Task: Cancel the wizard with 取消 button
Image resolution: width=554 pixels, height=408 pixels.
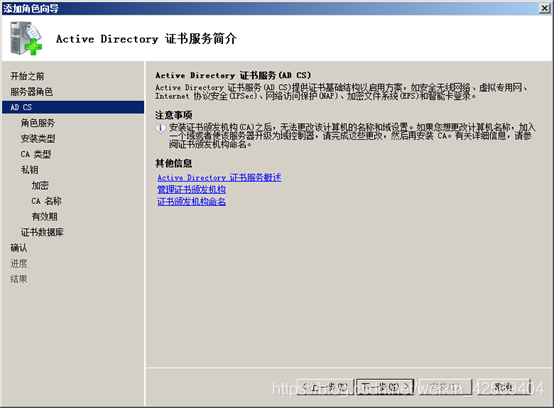Action: pos(503,387)
